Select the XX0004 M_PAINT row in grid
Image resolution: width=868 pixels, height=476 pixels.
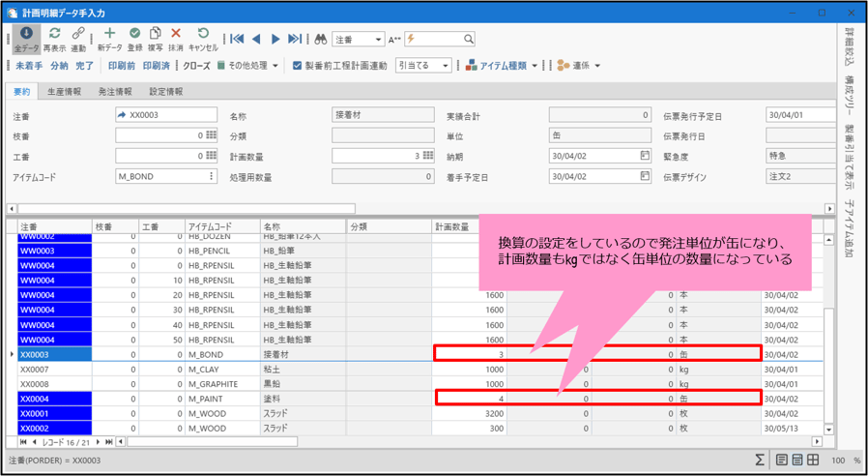pyautogui.click(x=223, y=399)
